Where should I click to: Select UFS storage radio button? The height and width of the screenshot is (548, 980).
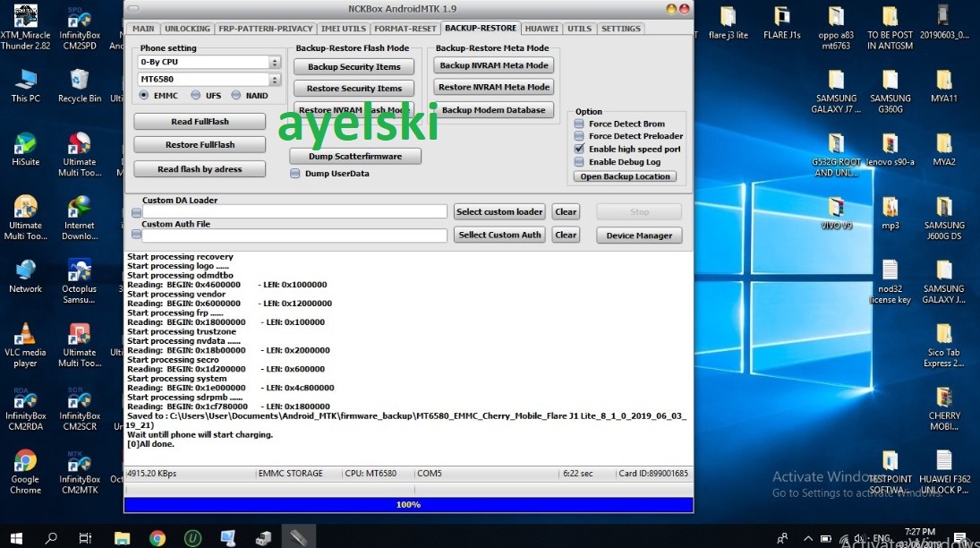tap(196, 95)
